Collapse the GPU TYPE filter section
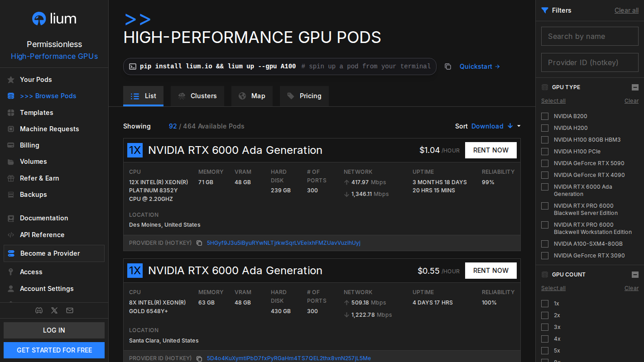Viewport: 644px width, 362px height. pos(635,87)
